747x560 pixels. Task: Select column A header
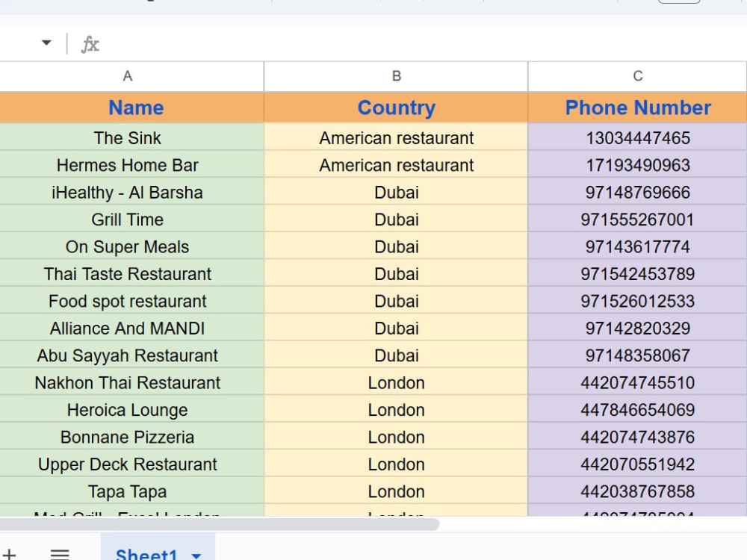pos(127,76)
